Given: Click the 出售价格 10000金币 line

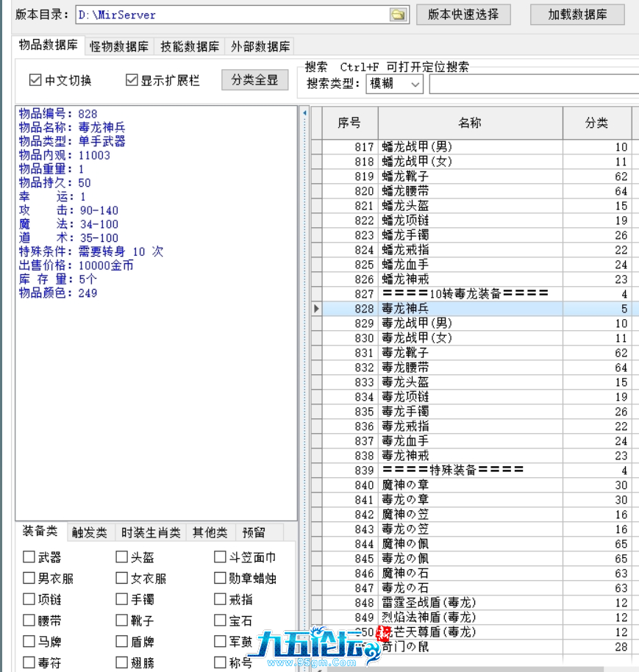Looking at the screenshot, I should [x=76, y=265].
